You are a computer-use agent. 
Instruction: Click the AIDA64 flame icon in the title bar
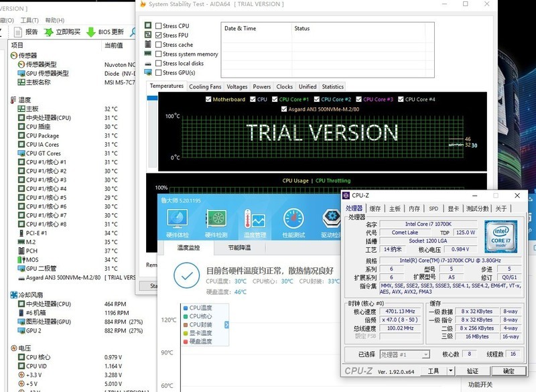(x=143, y=6)
